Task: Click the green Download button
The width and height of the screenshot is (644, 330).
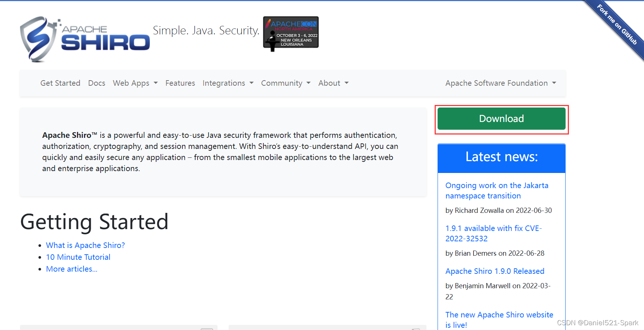Action: tap(501, 119)
